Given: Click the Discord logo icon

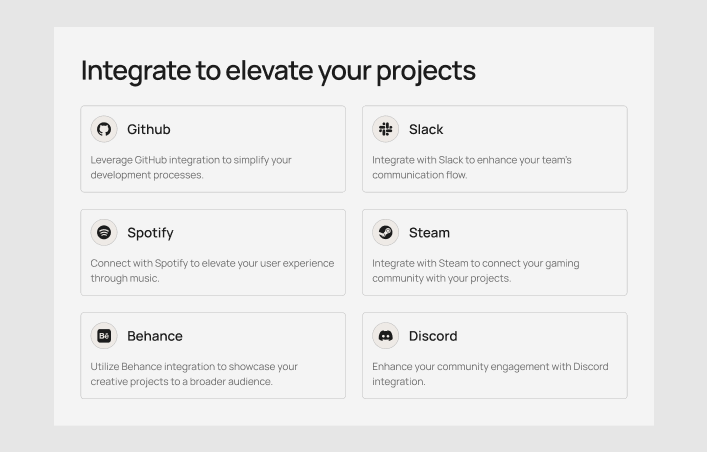Looking at the screenshot, I should [x=385, y=336].
